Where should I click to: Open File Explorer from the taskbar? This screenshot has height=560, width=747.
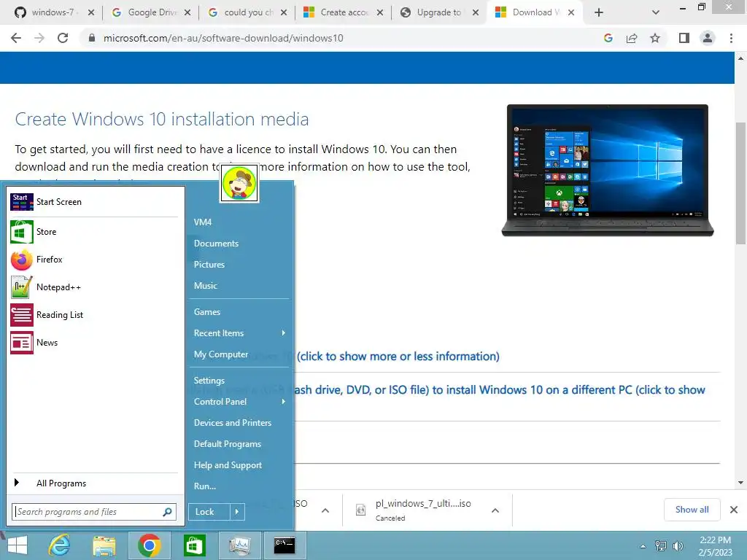pyautogui.click(x=104, y=545)
